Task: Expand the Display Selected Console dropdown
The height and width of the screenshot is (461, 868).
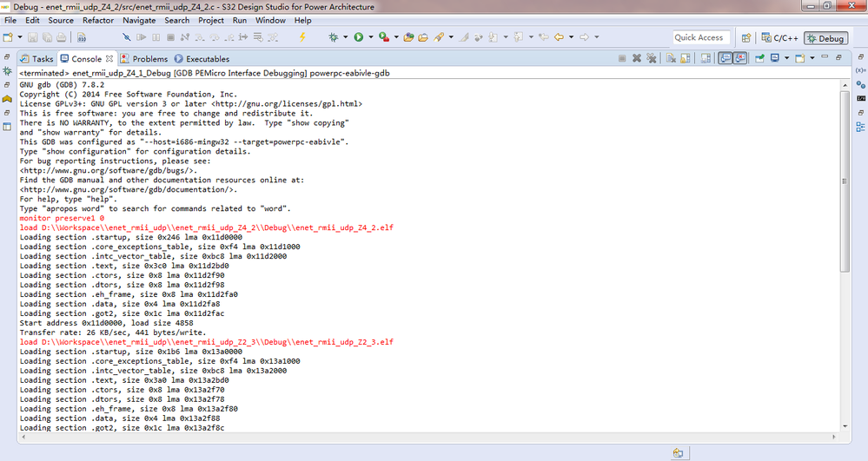Action: pyautogui.click(x=786, y=58)
